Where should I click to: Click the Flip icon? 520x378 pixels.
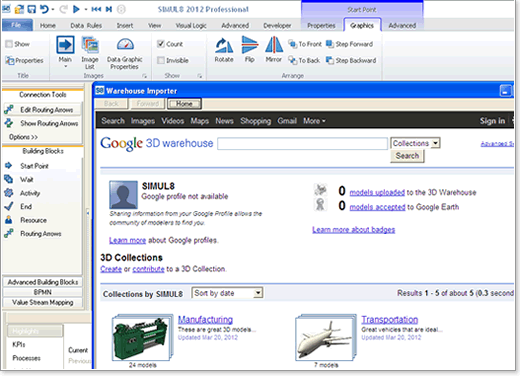tap(250, 45)
